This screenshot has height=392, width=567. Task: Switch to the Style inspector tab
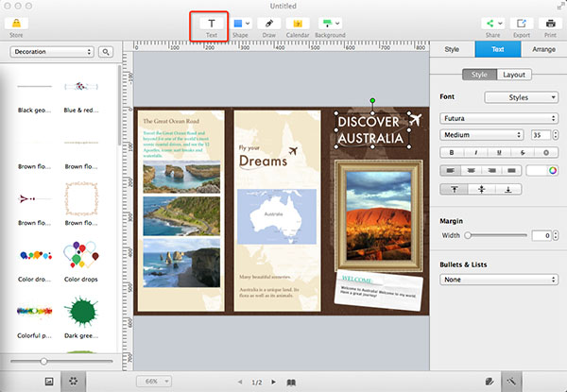[x=452, y=49]
